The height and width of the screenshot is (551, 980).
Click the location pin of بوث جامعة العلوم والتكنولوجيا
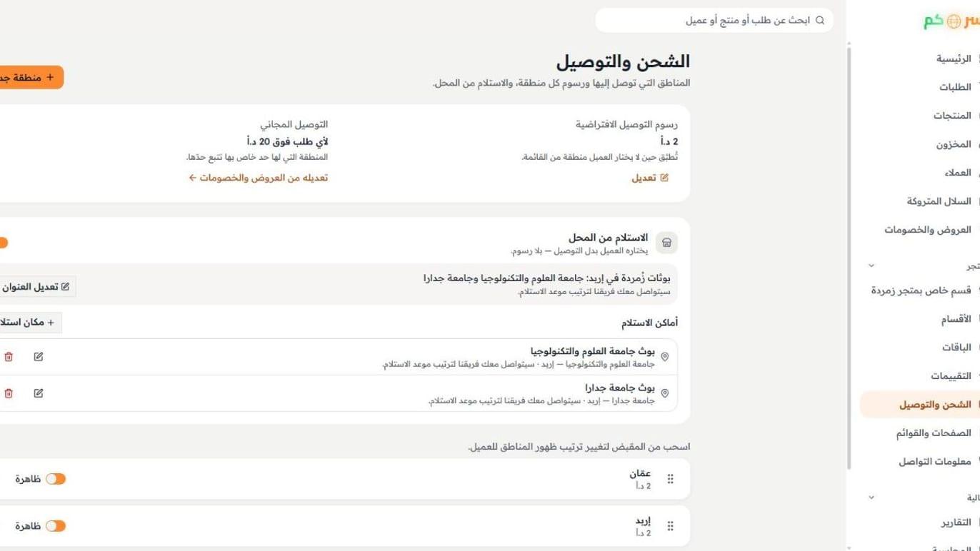coord(665,357)
